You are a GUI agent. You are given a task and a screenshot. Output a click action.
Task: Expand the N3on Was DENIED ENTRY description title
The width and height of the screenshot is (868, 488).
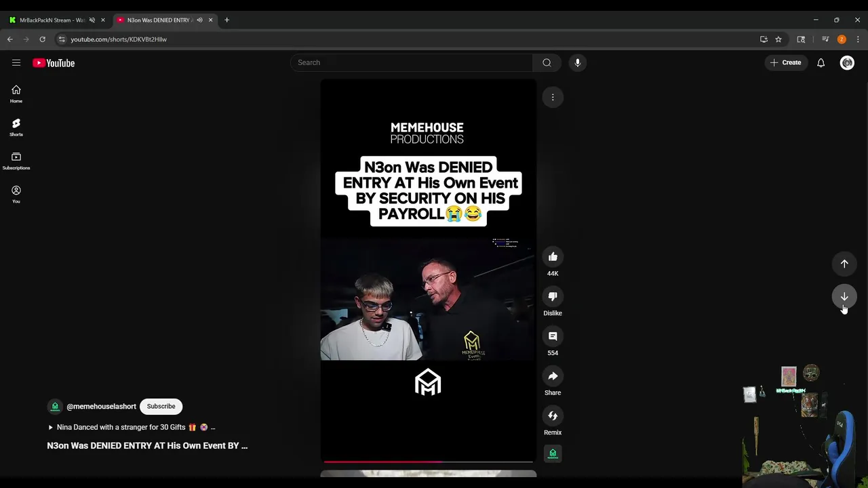pos(147,445)
